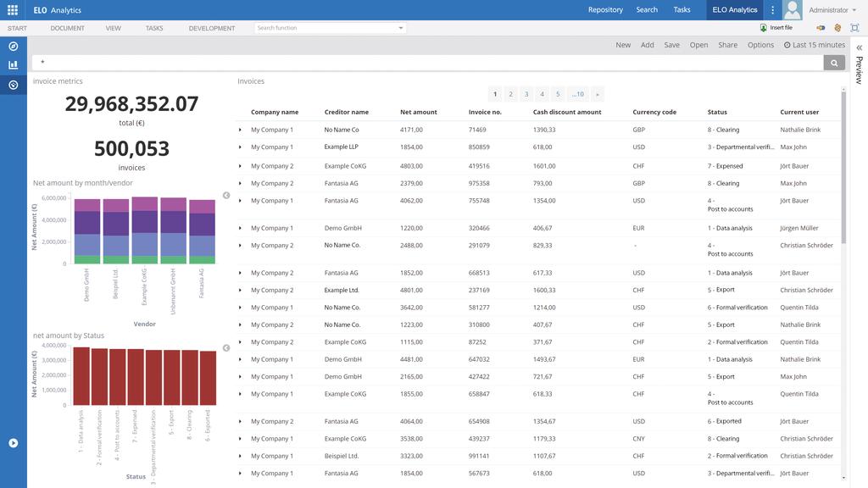Click the Add button
The height and width of the screenshot is (488, 868).
pos(648,45)
